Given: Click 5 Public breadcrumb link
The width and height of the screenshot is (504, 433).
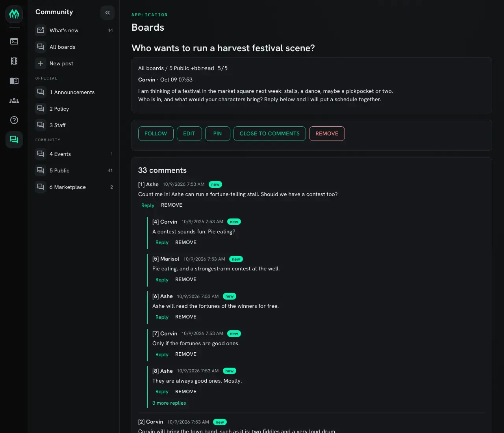Looking at the screenshot, I should [x=179, y=68].
